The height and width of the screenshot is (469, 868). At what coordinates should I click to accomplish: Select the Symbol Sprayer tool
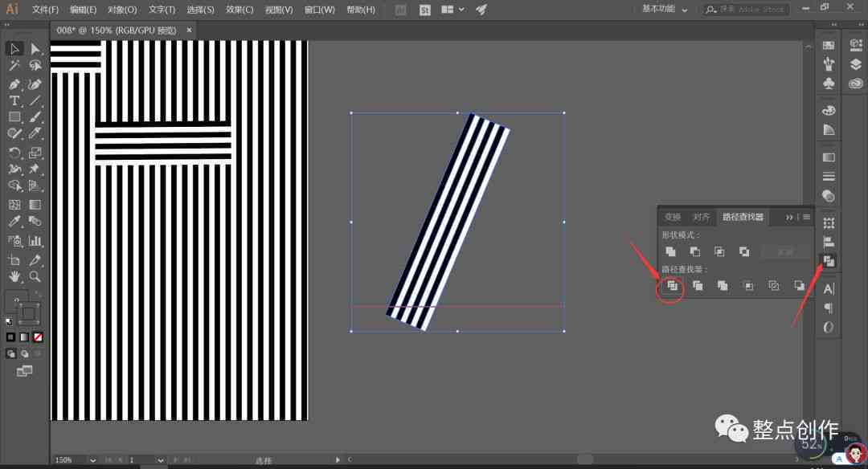[15, 241]
